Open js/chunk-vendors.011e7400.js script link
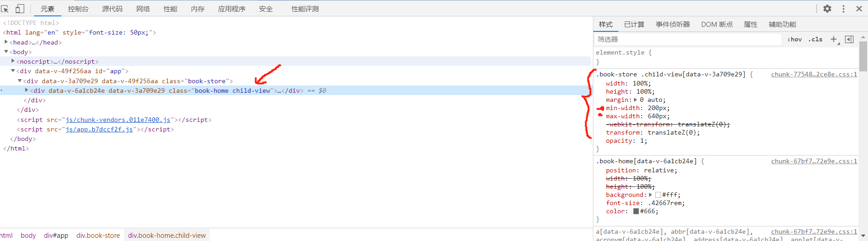Image resolution: width=868 pixels, height=241 pixels. [118, 120]
